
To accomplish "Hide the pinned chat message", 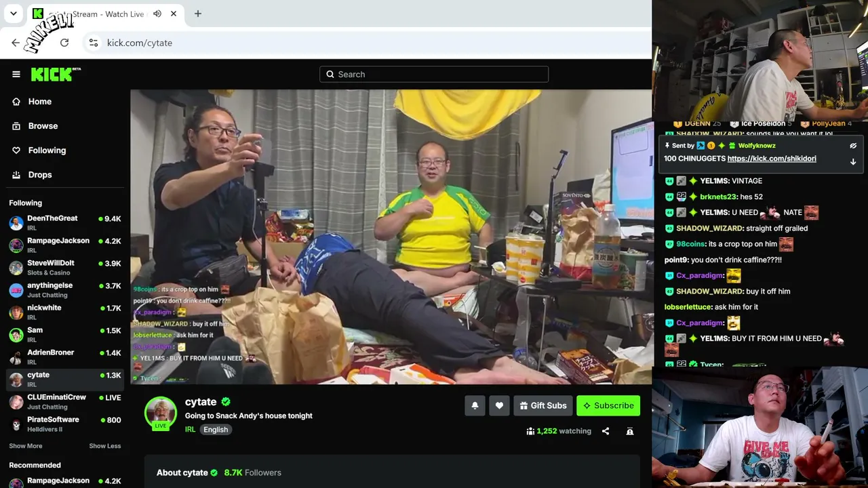I will (853, 146).
